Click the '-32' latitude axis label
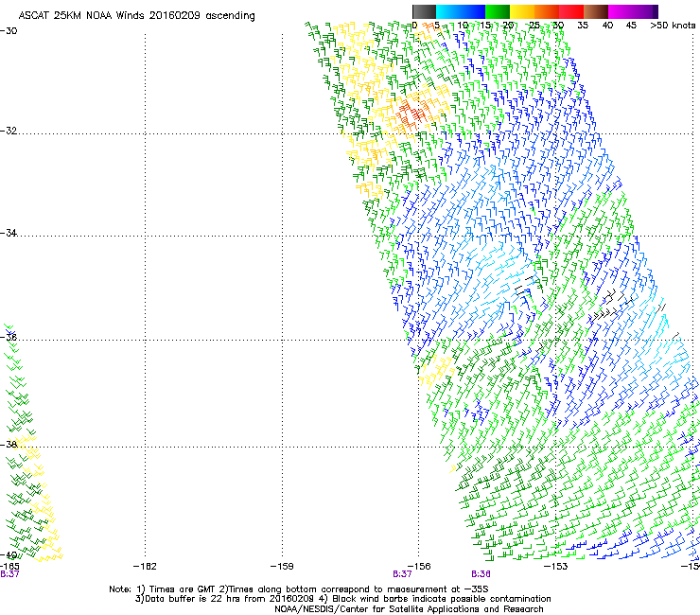Viewport: 700px width, 615px height. [x=9, y=131]
